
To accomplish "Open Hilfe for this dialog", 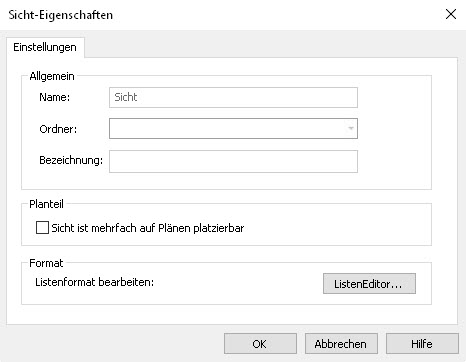I will [422, 344].
